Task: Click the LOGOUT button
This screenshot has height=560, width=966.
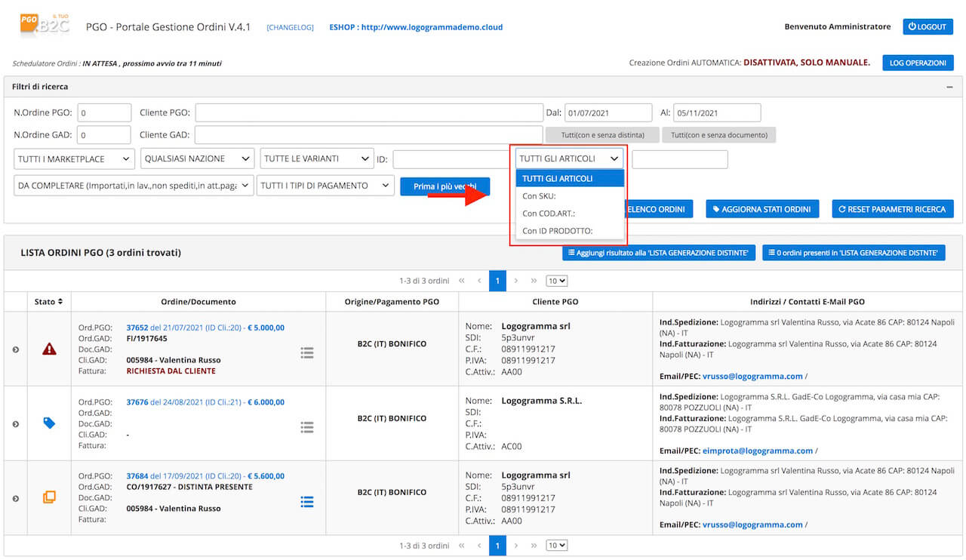Action: tap(928, 26)
